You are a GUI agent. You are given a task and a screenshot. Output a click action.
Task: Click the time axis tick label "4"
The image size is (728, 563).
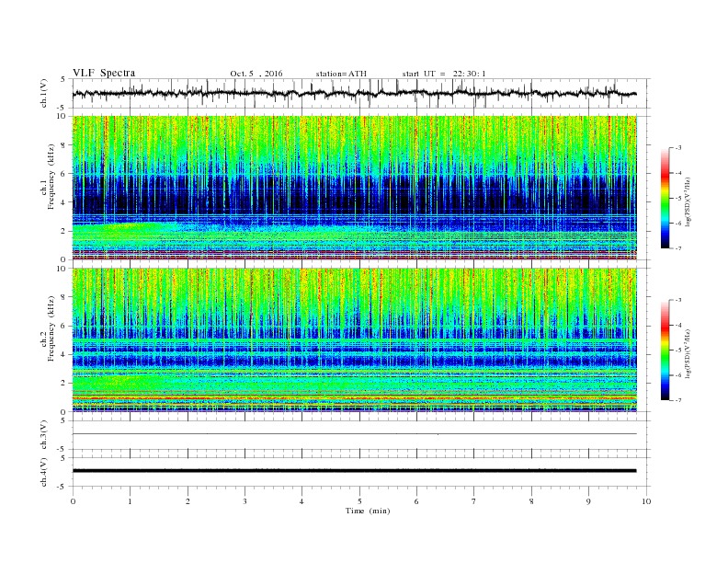point(301,501)
